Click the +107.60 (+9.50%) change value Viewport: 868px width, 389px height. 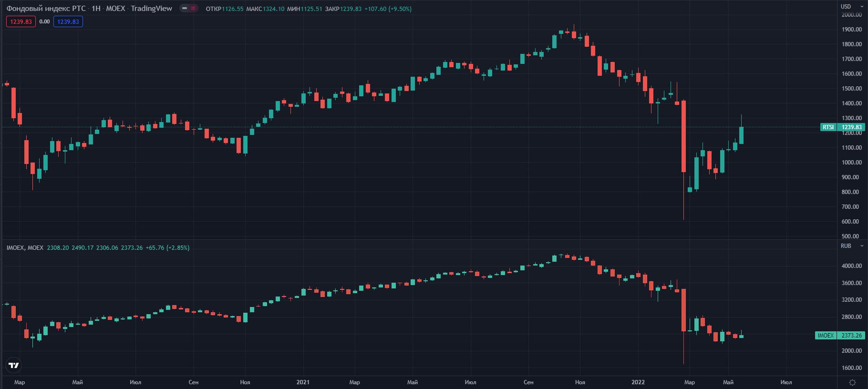click(x=388, y=9)
